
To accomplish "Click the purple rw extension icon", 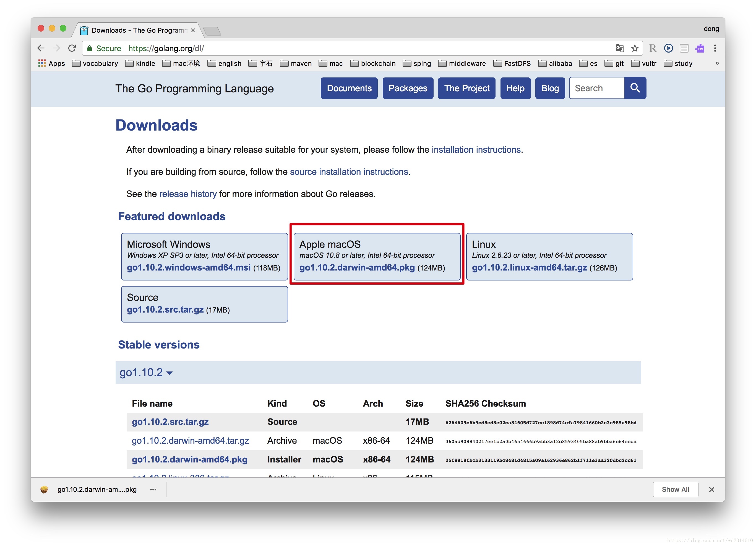I will tap(700, 48).
